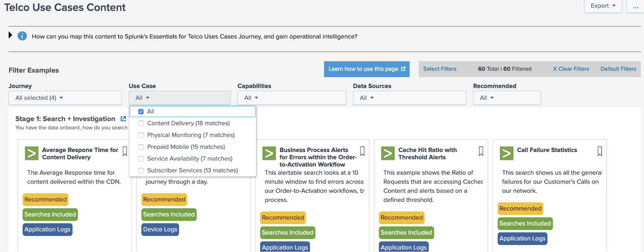Click green arrow icon of Cache Hit Ratio card
644x252 pixels.
coord(388,153)
